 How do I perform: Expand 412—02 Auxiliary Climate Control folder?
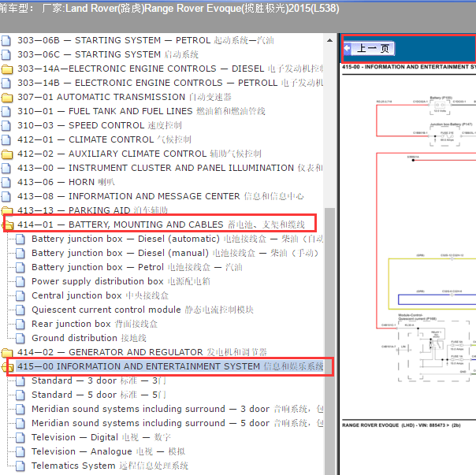tap(139, 154)
